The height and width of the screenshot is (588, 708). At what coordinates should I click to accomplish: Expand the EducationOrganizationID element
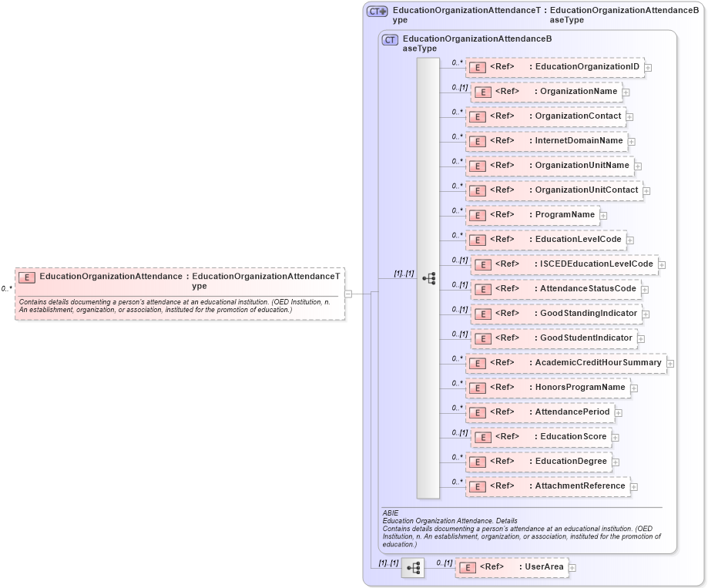(x=648, y=67)
